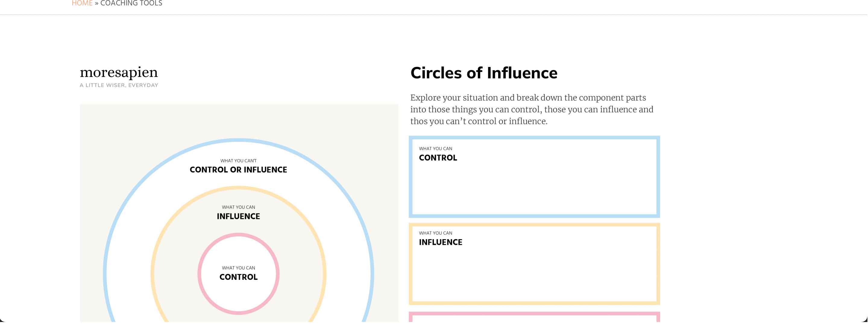
Task: Click the COACHING TOOLS breadcrumb text
Action: point(131,3)
